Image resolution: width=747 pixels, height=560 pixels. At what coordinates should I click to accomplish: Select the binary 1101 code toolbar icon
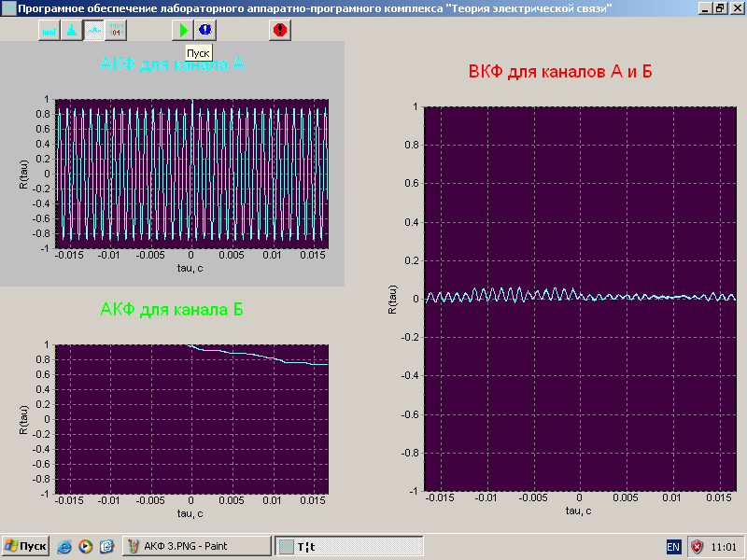tap(116, 31)
